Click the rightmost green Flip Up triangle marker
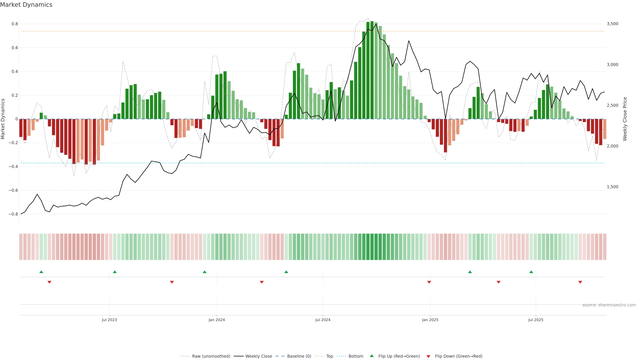The height and width of the screenshot is (362, 644). pyautogui.click(x=531, y=272)
